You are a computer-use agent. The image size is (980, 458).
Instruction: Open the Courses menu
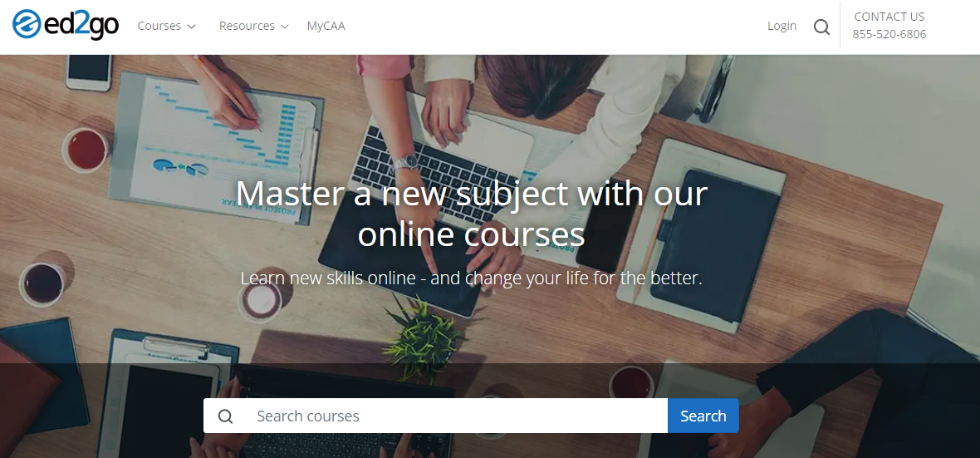coord(159,26)
